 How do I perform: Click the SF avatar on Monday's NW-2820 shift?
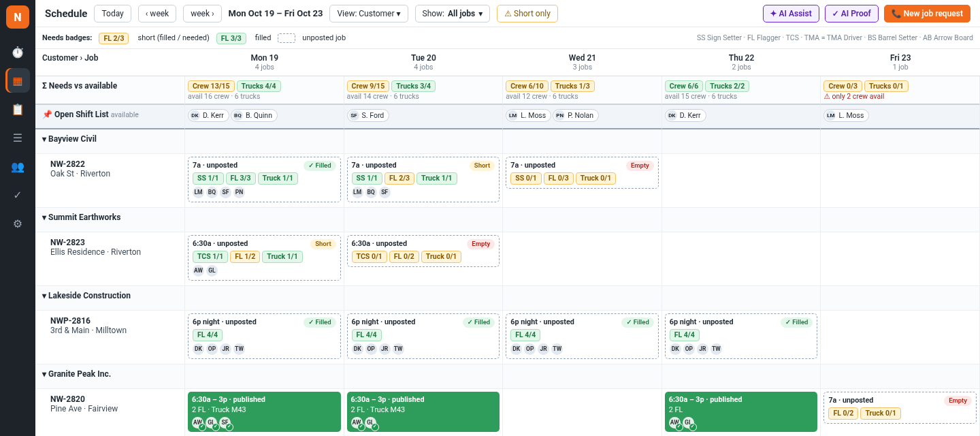(x=225, y=422)
